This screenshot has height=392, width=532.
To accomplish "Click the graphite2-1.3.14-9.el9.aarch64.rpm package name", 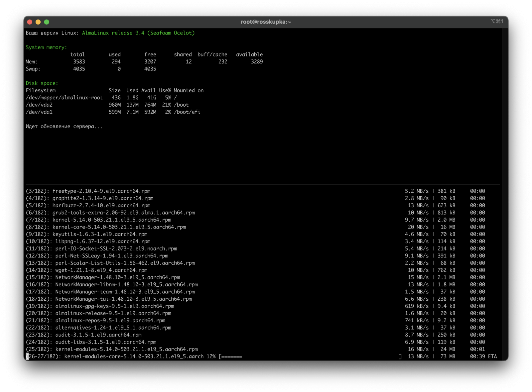I will tap(103, 198).
